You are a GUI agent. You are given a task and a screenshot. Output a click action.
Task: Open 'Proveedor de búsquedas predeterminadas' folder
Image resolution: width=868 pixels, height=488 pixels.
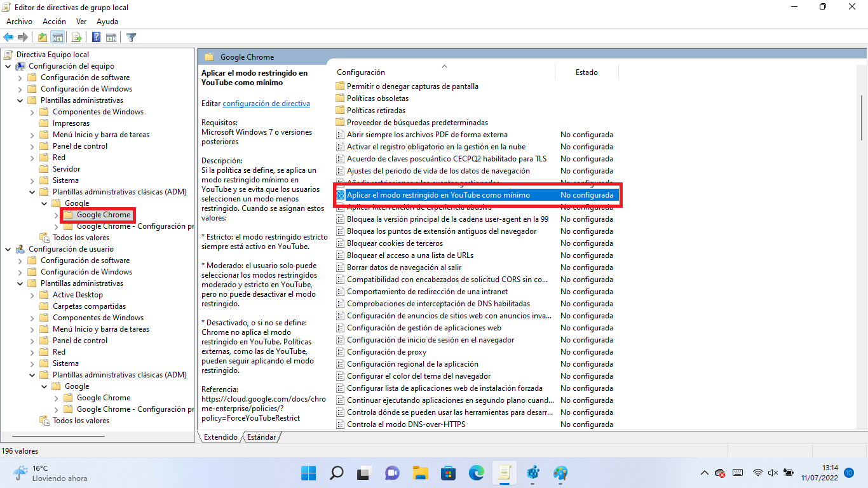(x=417, y=123)
